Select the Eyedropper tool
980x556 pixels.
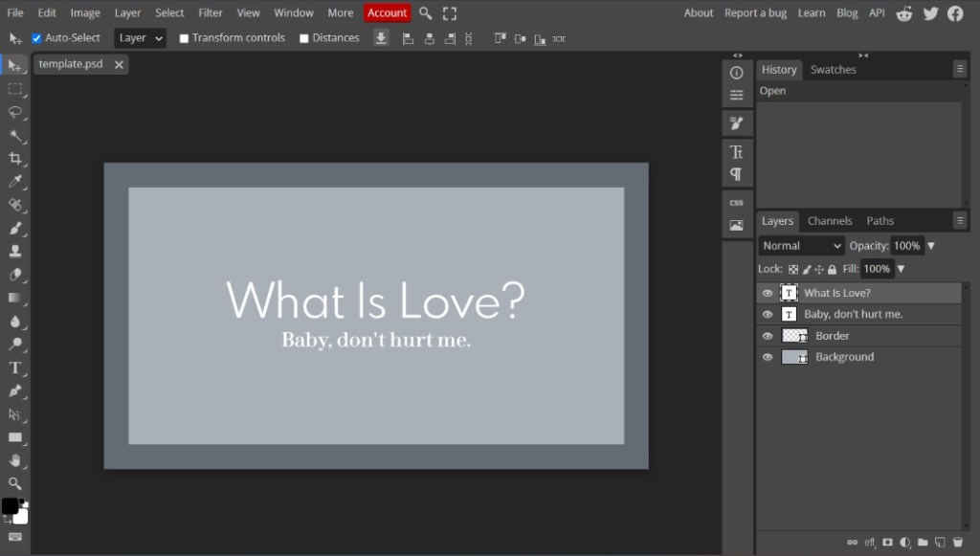tap(14, 182)
